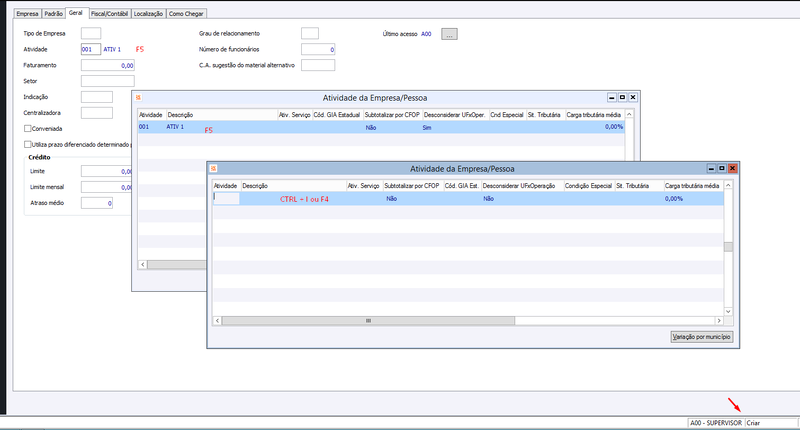Click the Atividade code field
Image resolution: width=800 pixels, height=430 pixels.
[x=91, y=49]
